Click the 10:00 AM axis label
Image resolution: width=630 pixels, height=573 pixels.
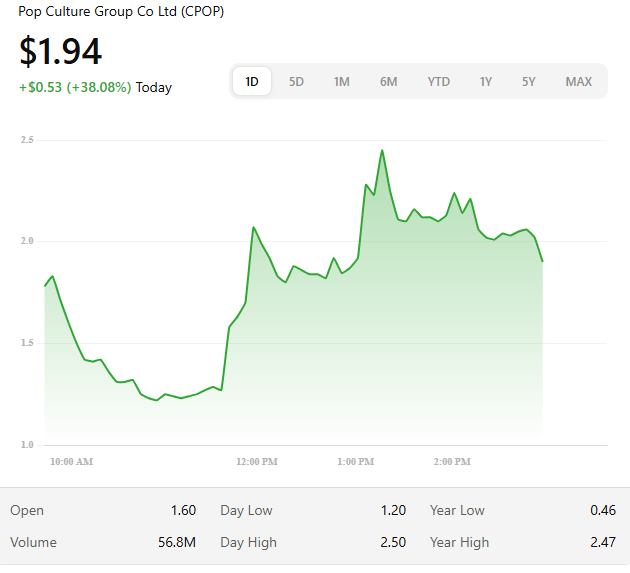[x=72, y=462]
